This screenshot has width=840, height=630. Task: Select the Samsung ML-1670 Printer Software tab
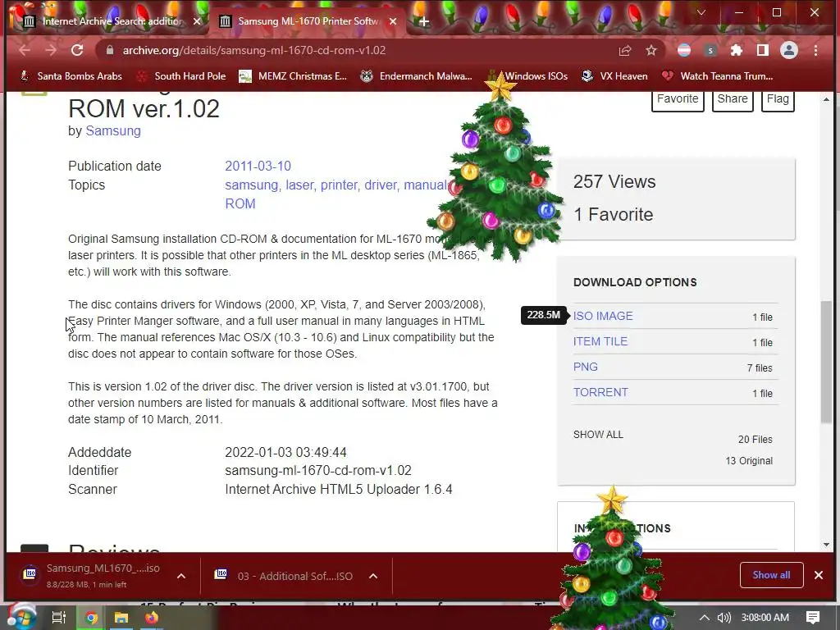pos(308,21)
